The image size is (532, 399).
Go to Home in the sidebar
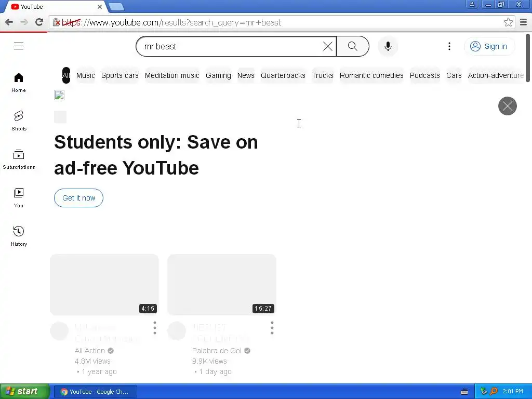[x=19, y=83]
